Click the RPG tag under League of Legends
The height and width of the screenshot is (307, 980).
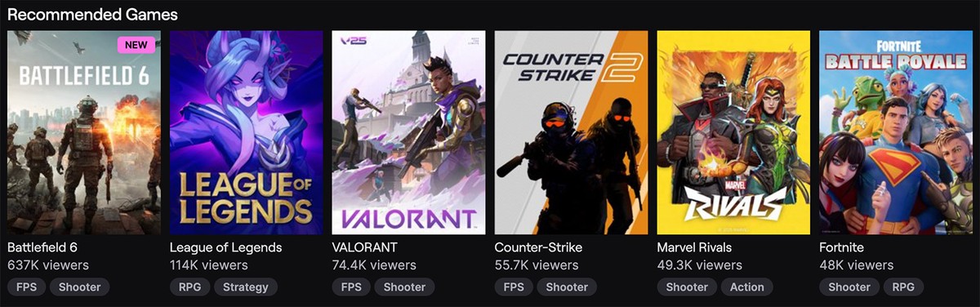189,287
